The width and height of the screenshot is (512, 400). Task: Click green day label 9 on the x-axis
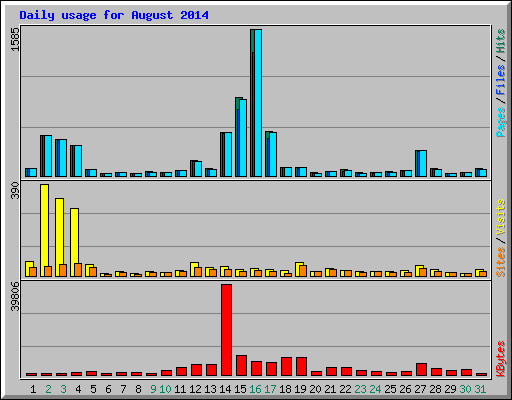pos(153,389)
